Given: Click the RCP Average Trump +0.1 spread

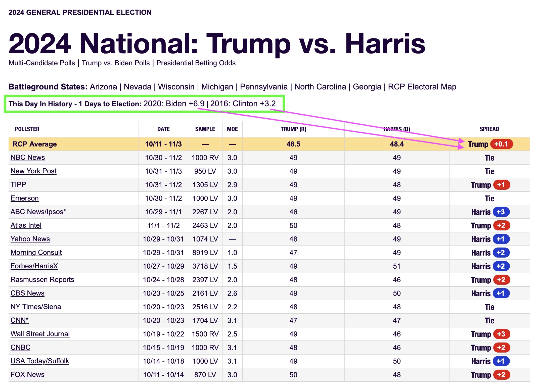Looking at the screenshot, I should coord(490,144).
